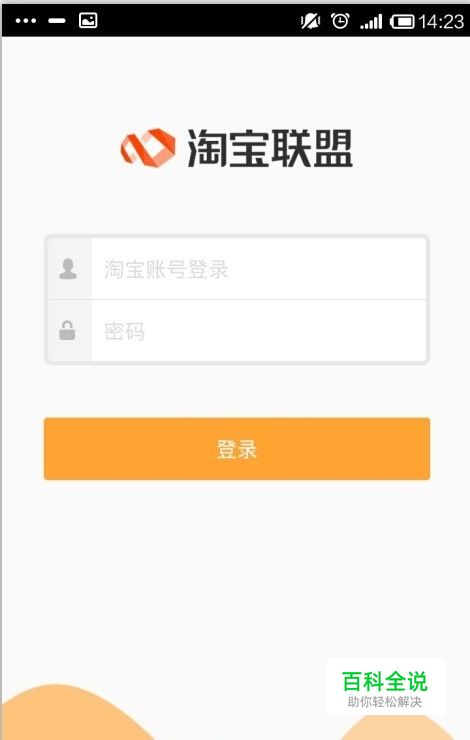Tap the 助你轻松解决 slogan text
The width and height of the screenshot is (470, 740).
click(385, 702)
